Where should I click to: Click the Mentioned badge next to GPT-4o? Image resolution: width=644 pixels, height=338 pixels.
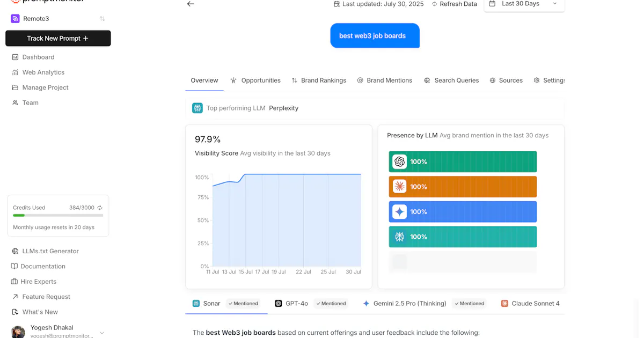[331, 304]
